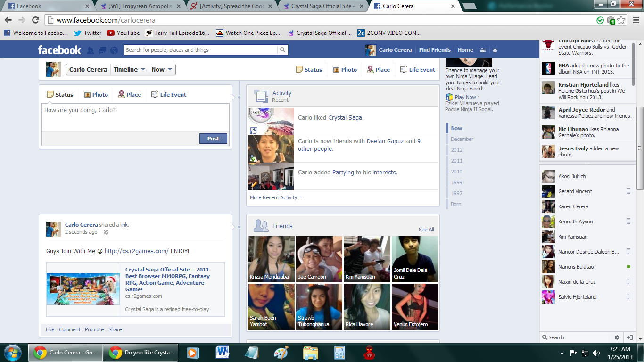This screenshot has width=644, height=362.
Task: Open the notifications globe icon
Action: click(114, 50)
